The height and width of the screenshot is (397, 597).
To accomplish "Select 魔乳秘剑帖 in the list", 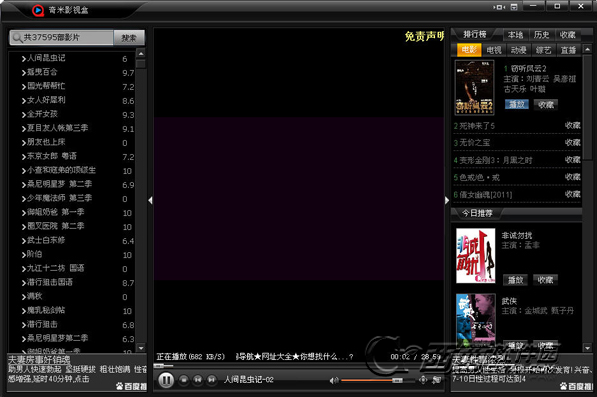I will click(46, 310).
